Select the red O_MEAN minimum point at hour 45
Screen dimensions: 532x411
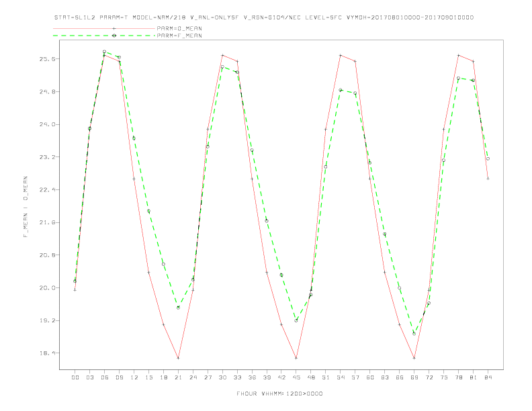point(296,358)
